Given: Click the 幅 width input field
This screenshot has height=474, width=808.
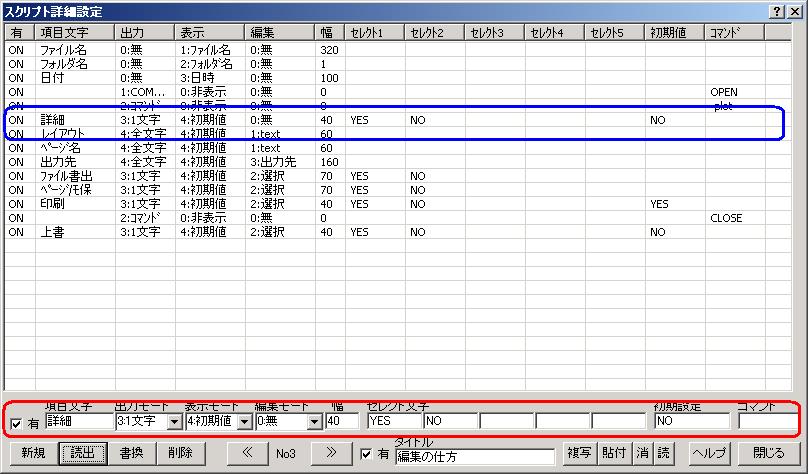Looking at the screenshot, I should click(x=342, y=422).
